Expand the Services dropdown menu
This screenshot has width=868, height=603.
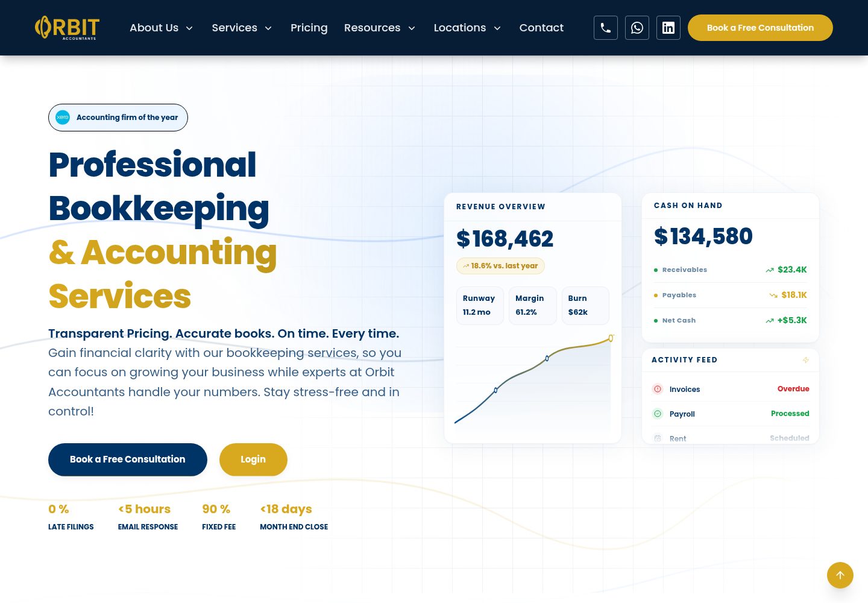(242, 28)
